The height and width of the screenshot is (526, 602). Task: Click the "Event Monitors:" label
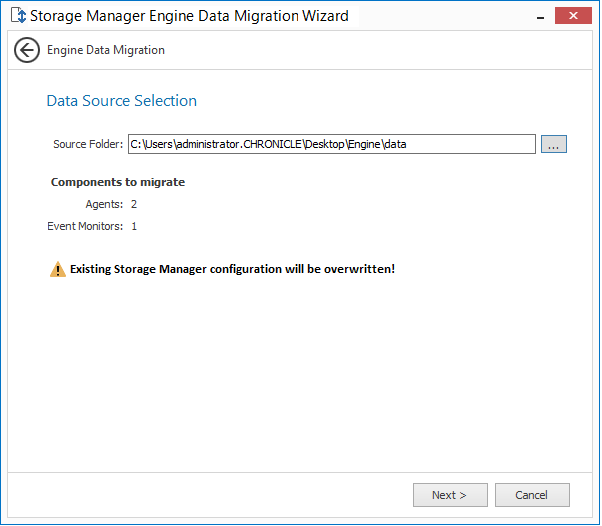tap(85, 226)
